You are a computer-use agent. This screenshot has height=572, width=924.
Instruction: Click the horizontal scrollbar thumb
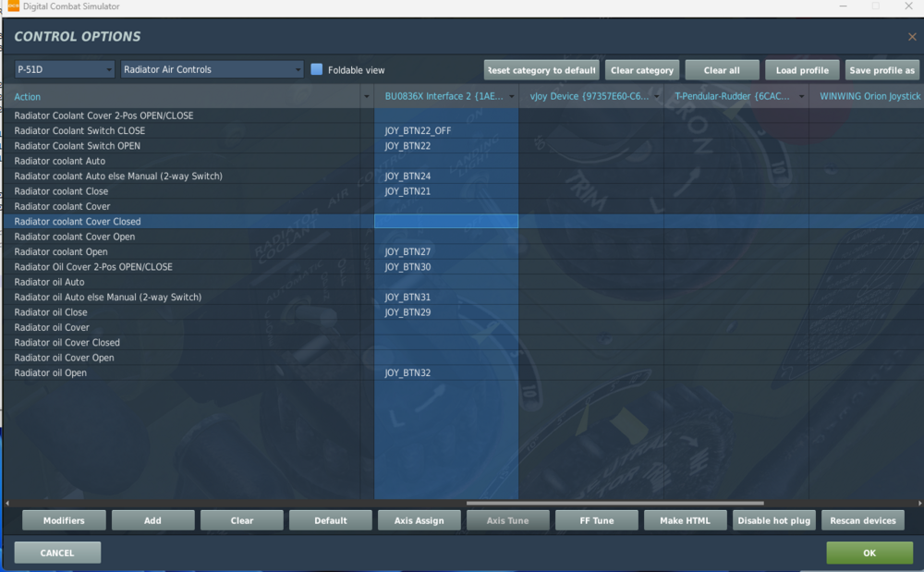[614, 503]
